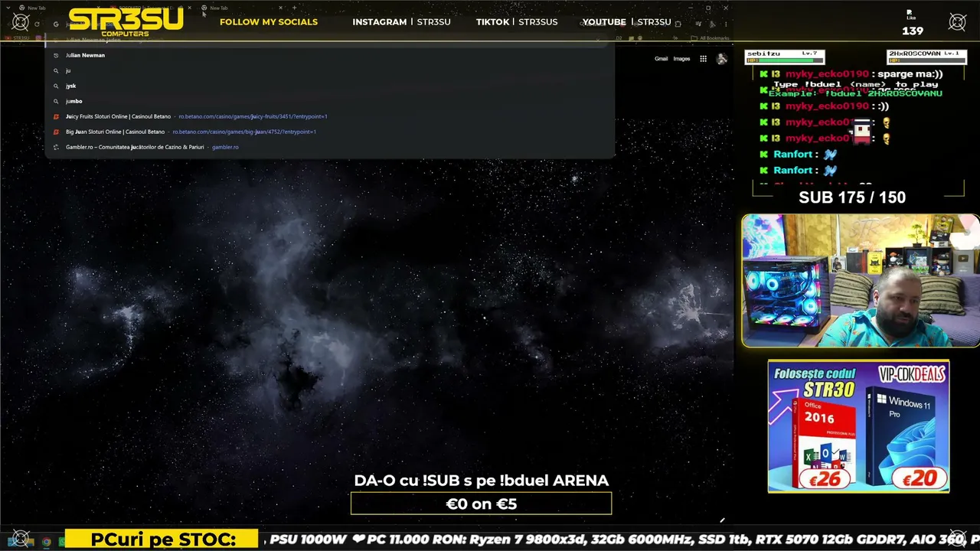Click the 'SUB 175 / 150' counter

coord(852,197)
